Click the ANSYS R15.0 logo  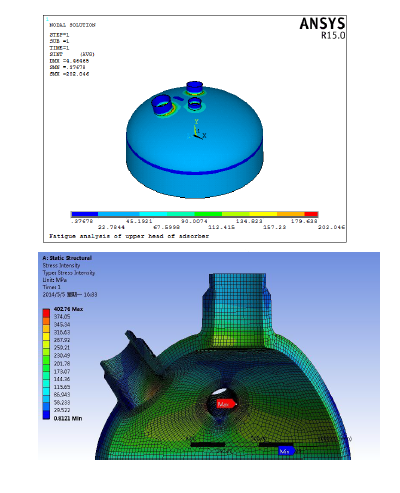[322, 28]
